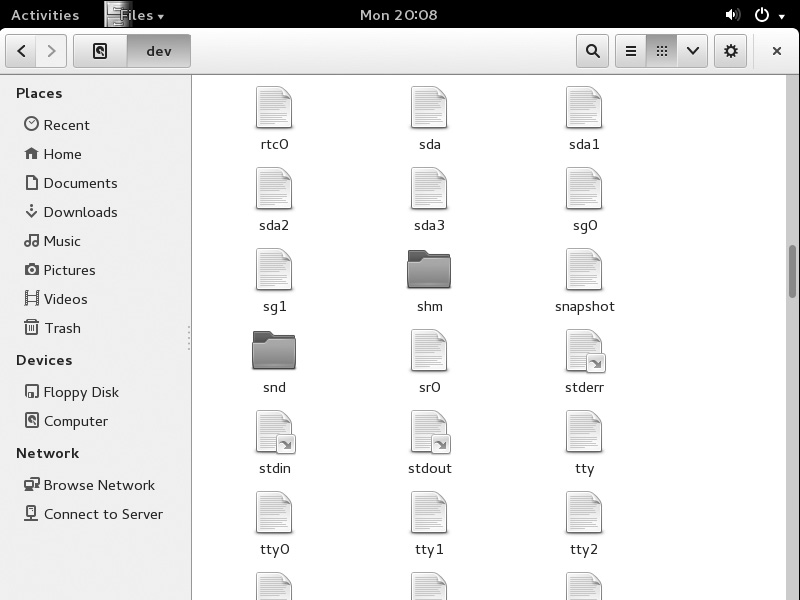Select the snapshot file icon
Image resolution: width=800 pixels, height=600 pixels.
[x=584, y=270]
